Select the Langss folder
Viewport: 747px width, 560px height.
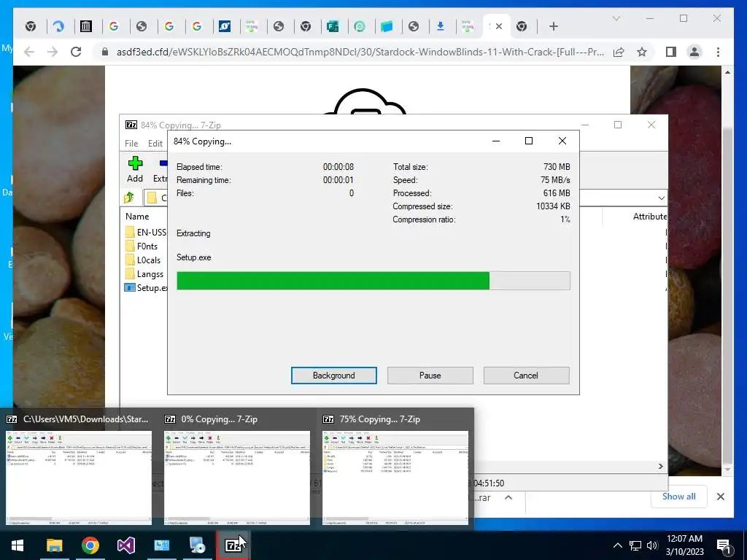pyautogui.click(x=144, y=274)
